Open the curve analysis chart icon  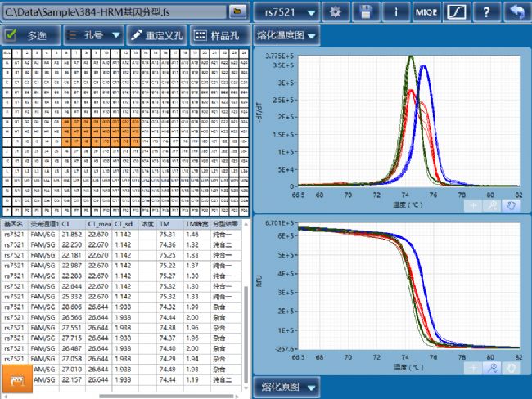click(x=457, y=12)
